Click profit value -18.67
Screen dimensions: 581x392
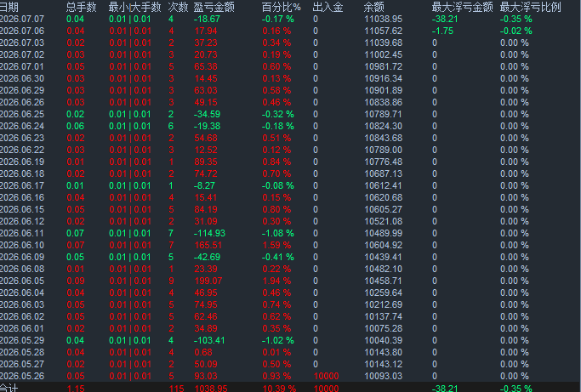[207, 19]
